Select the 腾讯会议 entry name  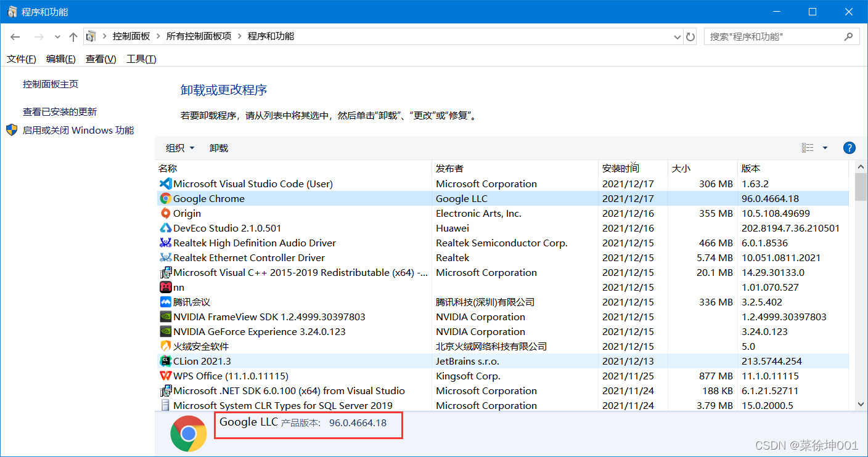(x=192, y=302)
